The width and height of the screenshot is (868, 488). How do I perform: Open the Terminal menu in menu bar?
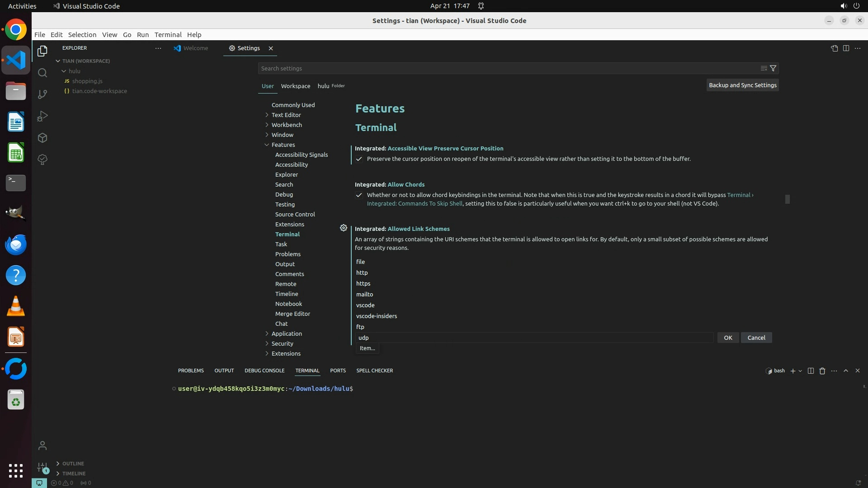(168, 35)
